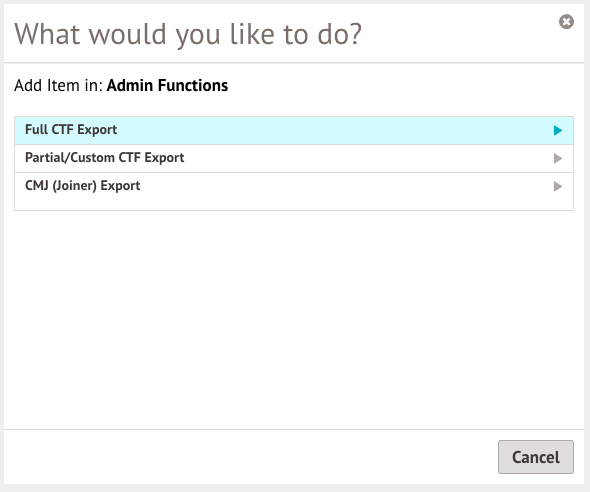This screenshot has height=492, width=590.
Task: Click the teal arrow beside Full CTF Export
Action: click(x=558, y=131)
